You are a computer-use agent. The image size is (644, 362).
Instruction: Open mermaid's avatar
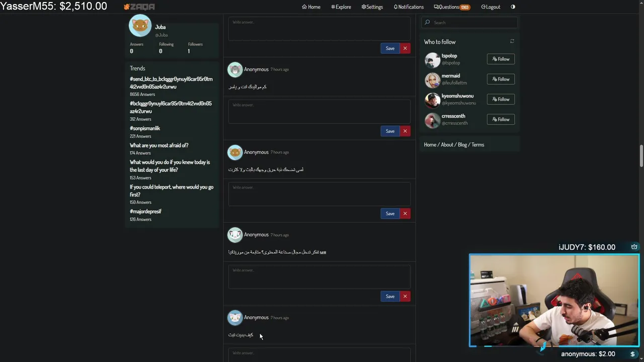432,80
